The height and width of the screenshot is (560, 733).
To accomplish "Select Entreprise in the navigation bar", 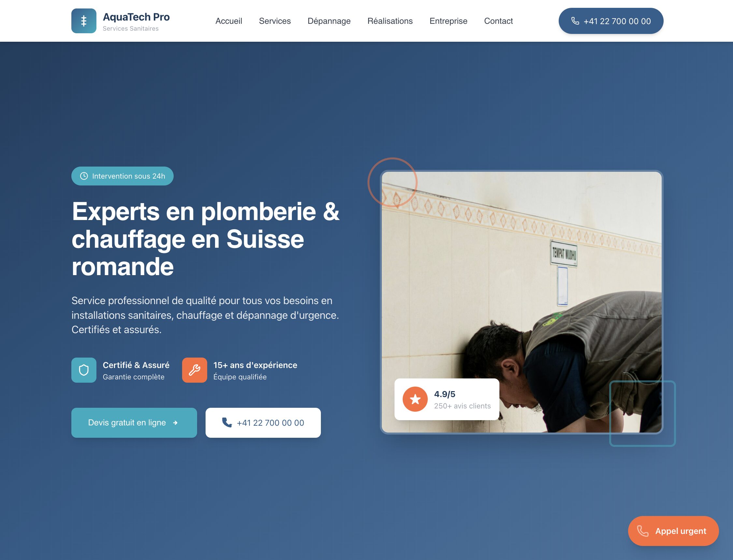I will point(448,21).
